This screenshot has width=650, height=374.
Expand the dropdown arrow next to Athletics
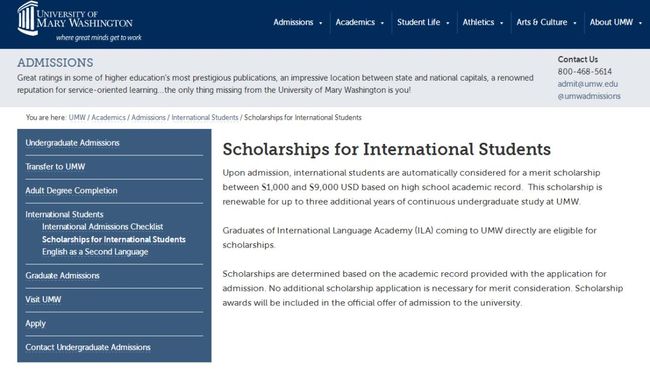coord(502,23)
